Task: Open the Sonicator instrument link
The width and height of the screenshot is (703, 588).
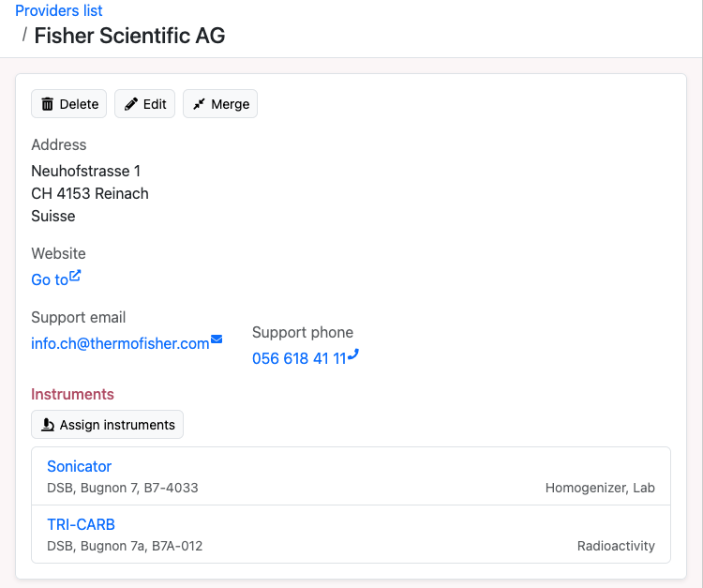Action: [x=80, y=466]
